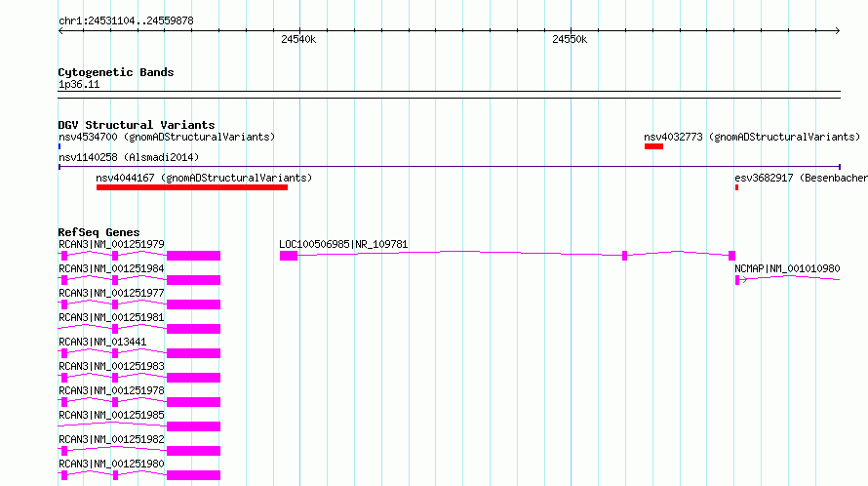Screen dimensions: 868x486
Task: Click the RCAN3|NM_001251983 transcript label
Action: (111, 366)
